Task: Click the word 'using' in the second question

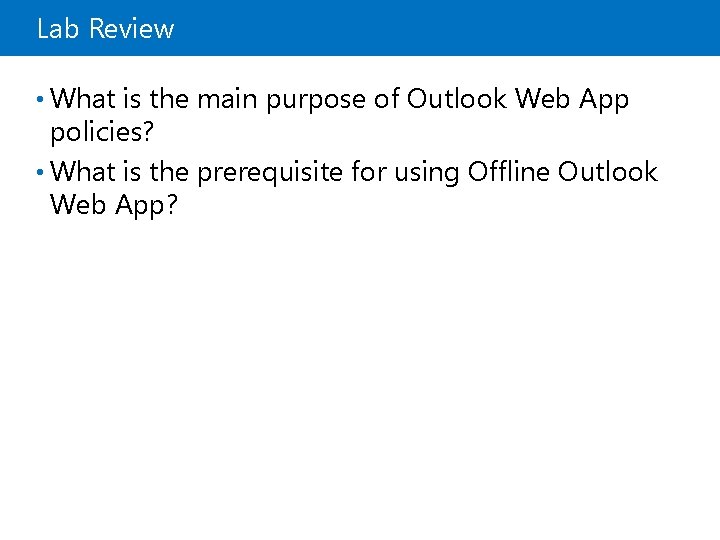Action: click(427, 174)
